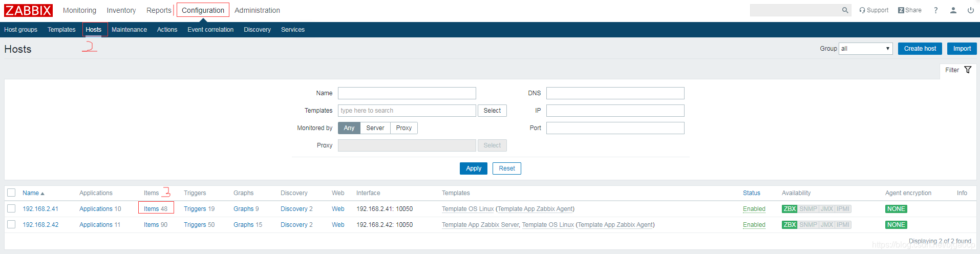This screenshot has width=980, height=254.
Task: Click Reset filter button
Action: (507, 168)
